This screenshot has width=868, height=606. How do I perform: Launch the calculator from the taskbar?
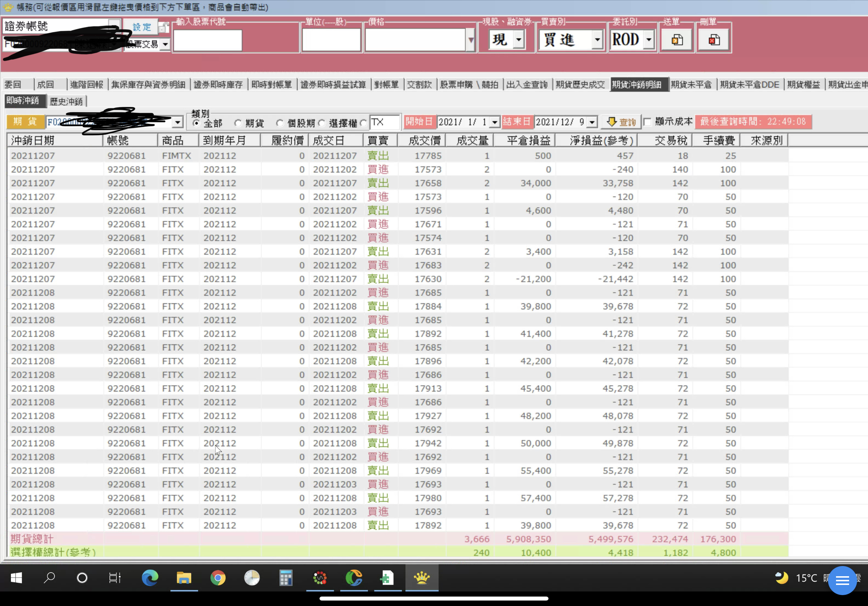pyautogui.click(x=286, y=578)
